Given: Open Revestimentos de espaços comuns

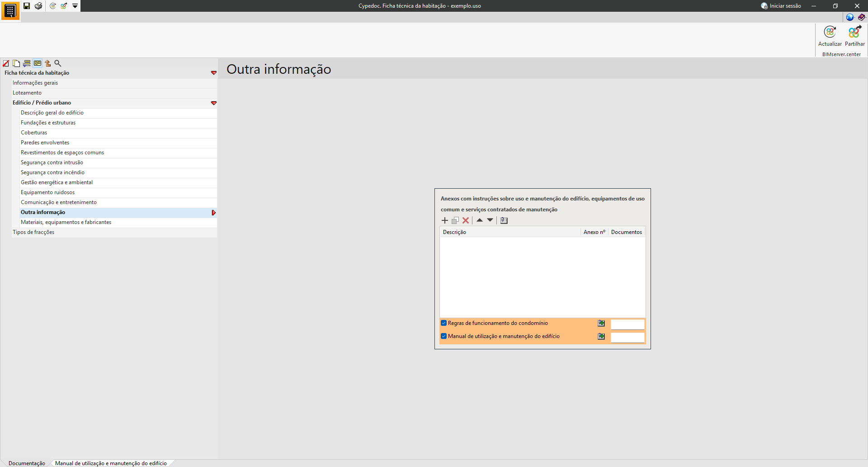Looking at the screenshot, I should 118,152.
